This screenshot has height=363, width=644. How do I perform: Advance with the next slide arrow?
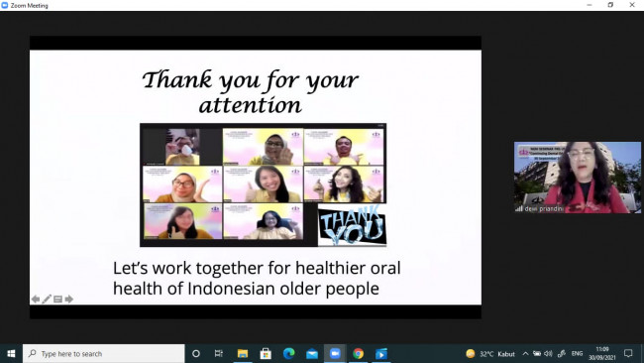click(69, 299)
